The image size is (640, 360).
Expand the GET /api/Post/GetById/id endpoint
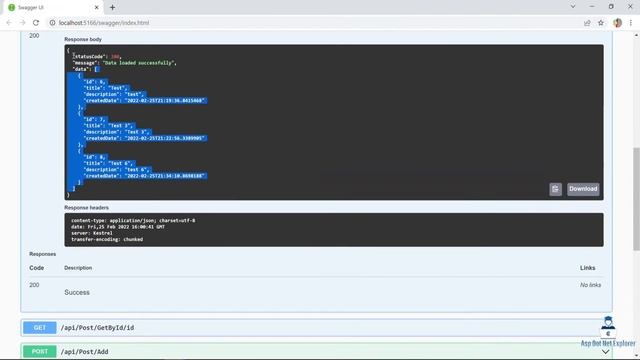point(316,328)
